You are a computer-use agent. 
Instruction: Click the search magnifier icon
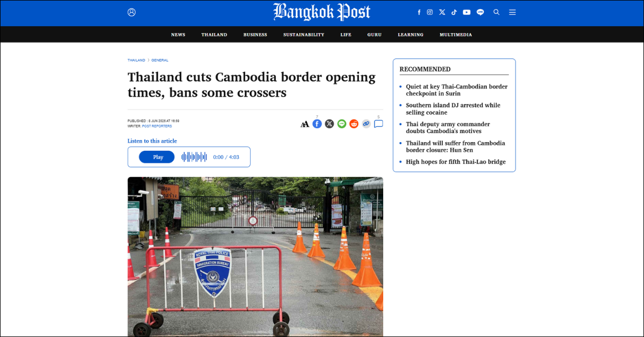(x=496, y=12)
